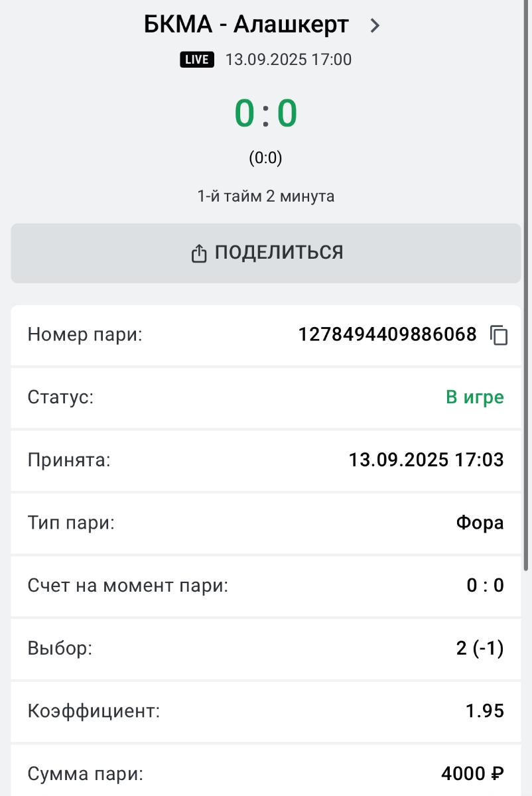Click the coefficient value 1.95
Image resolution: width=532 pixels, height=796 pixels.
tap(484, 712)
